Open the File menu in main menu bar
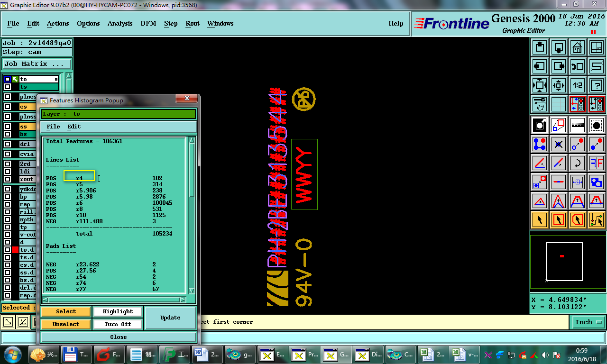607x364 pixels. 13,23
